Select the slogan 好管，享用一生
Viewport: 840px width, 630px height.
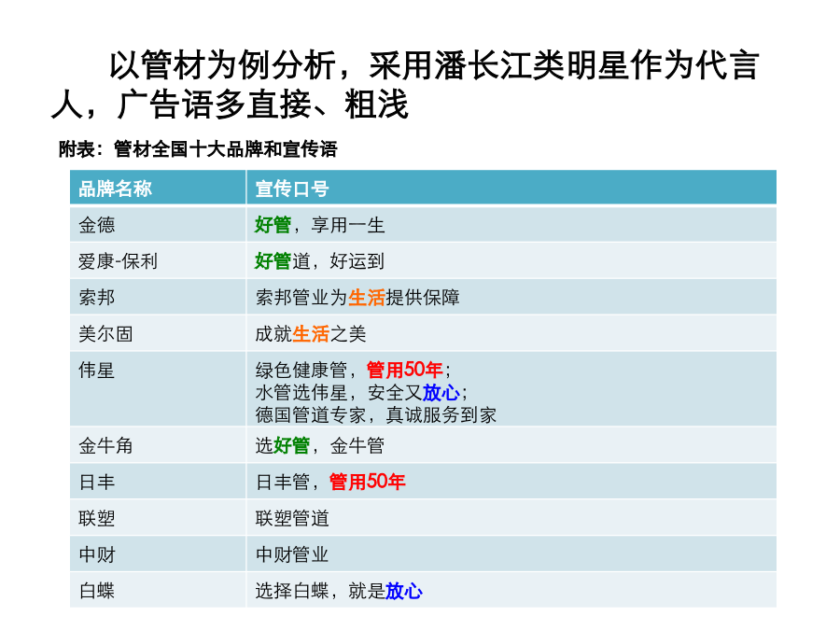320,225
